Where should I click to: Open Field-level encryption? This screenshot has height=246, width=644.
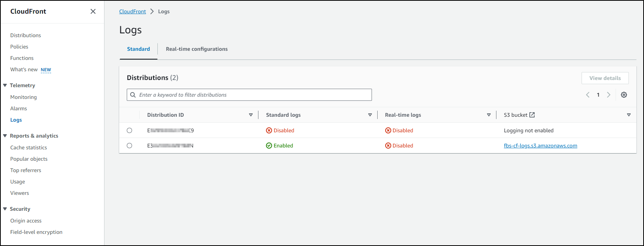(x=36, y=232)
